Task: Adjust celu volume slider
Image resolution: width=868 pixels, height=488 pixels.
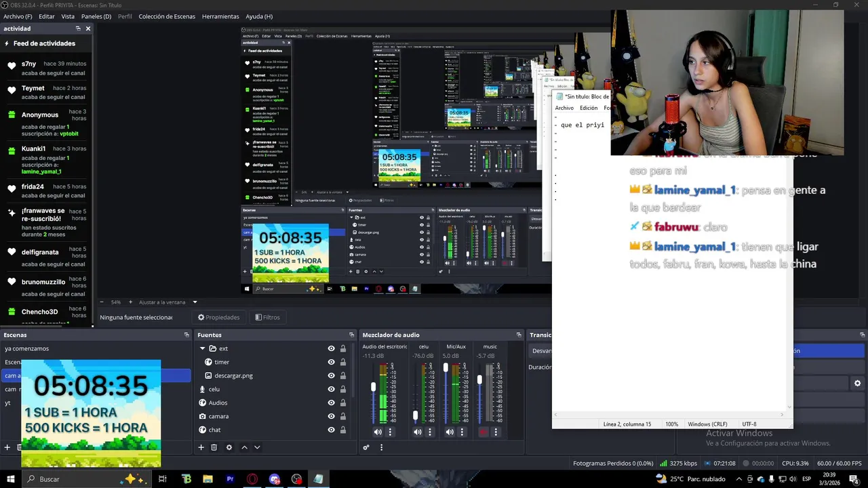Action: coord(415,415)
